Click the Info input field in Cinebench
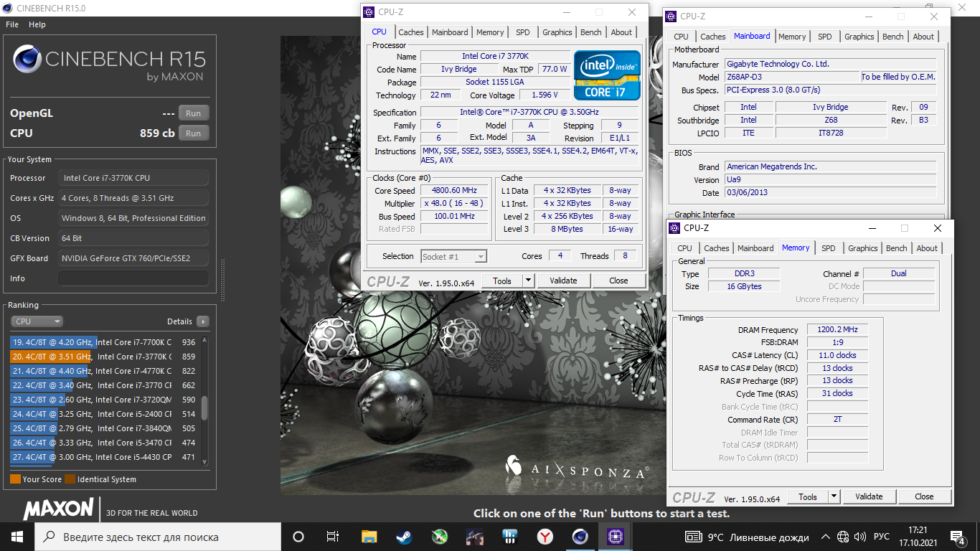 [x=133, y=278]
